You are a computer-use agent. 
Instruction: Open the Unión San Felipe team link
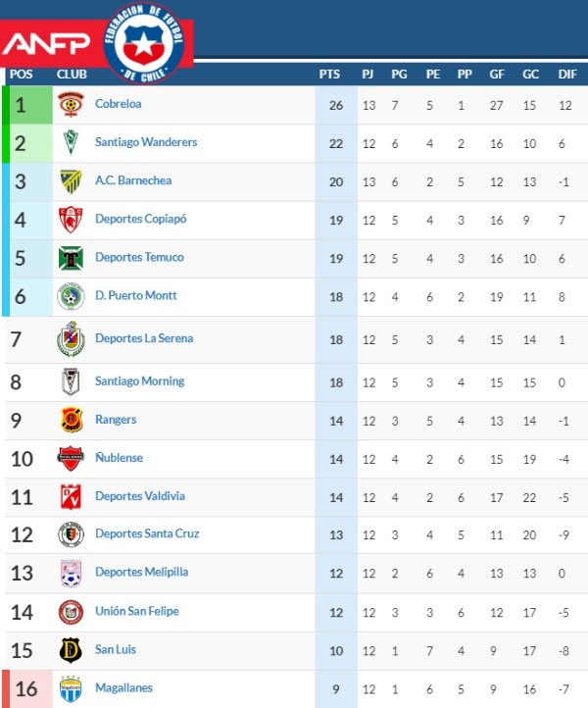[x=137, y=611]
